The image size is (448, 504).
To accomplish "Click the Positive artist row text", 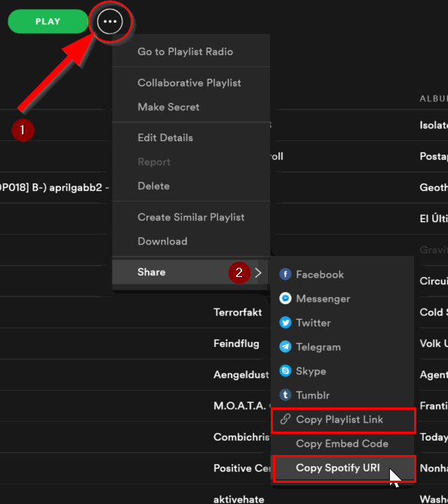I will [x=242, y=468].
